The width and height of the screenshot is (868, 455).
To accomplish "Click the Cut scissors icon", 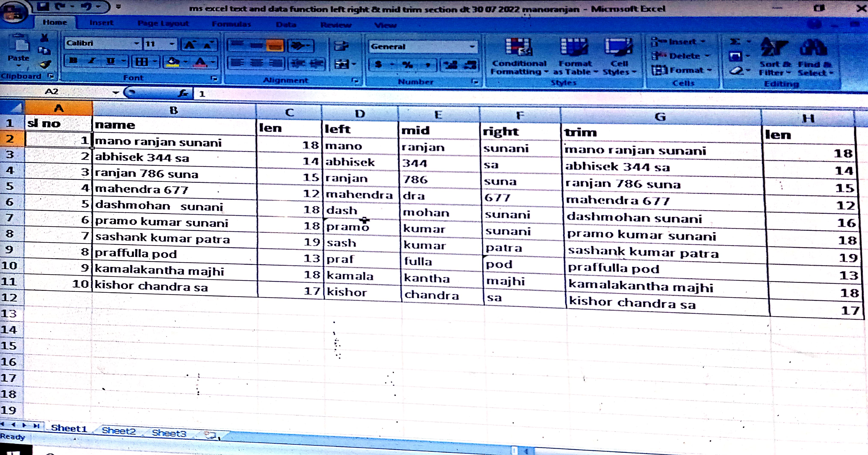I will pos(44,38).
